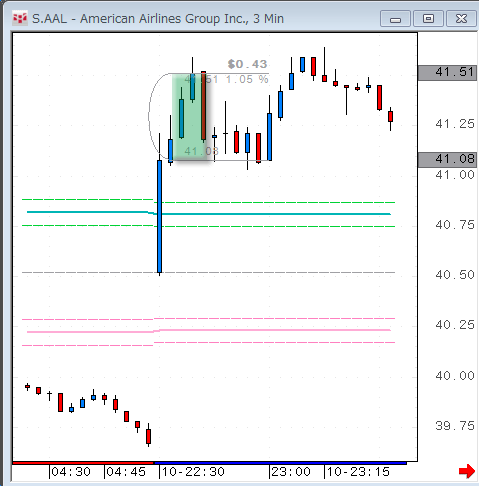Click the 40.50 price axis label
This screenshot has height=486, width=479.
455,275
